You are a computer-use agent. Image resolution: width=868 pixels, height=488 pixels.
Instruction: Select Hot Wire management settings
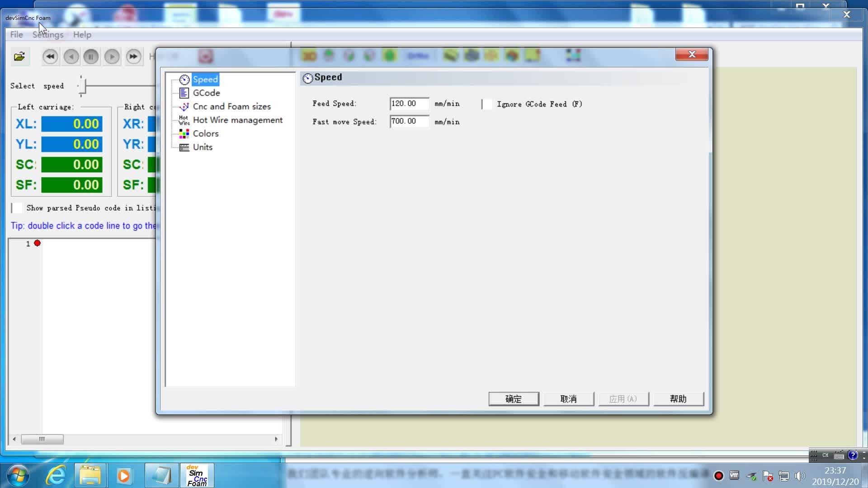coord(237,120)
